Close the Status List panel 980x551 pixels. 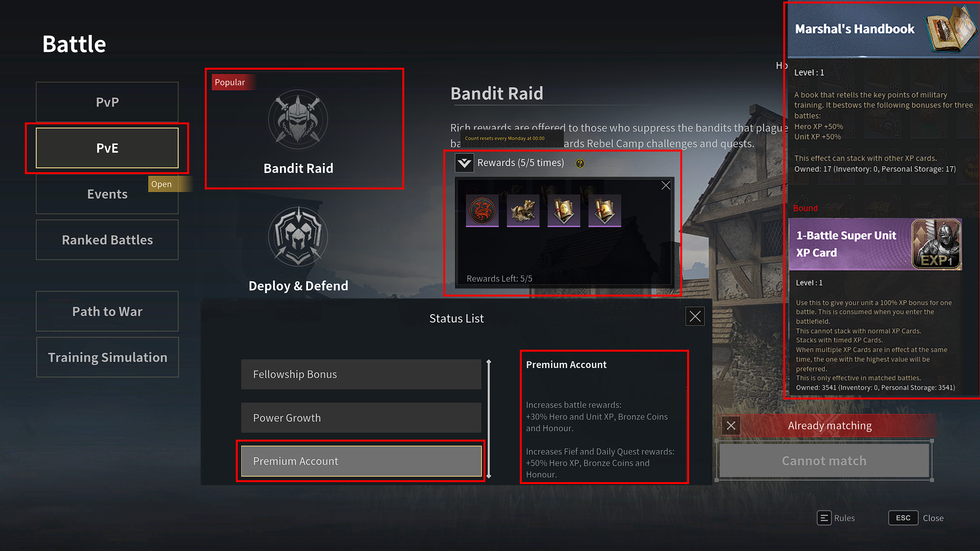point(695,316)
